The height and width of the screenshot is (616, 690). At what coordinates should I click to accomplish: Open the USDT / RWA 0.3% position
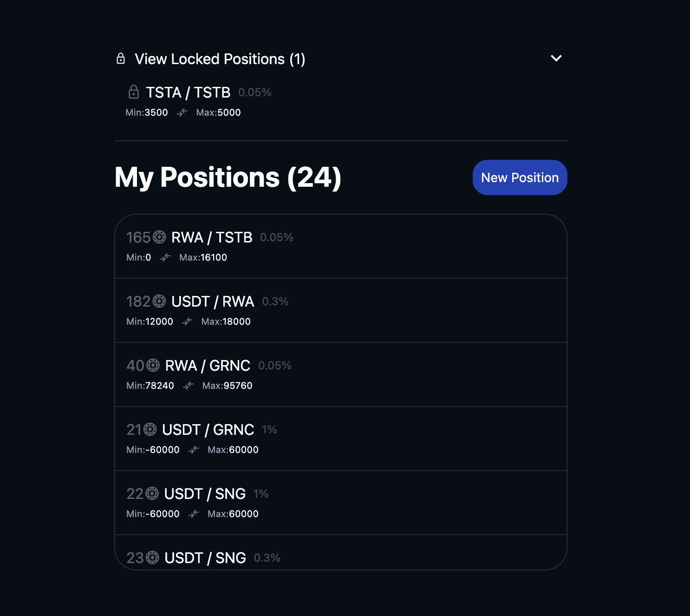click(x=341, y=310)
